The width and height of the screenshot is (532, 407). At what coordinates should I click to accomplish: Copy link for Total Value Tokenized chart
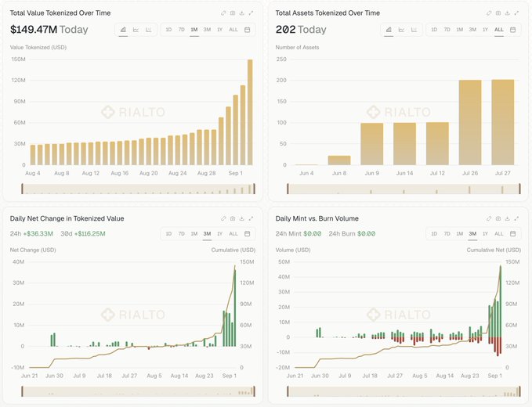coord(223,13)
